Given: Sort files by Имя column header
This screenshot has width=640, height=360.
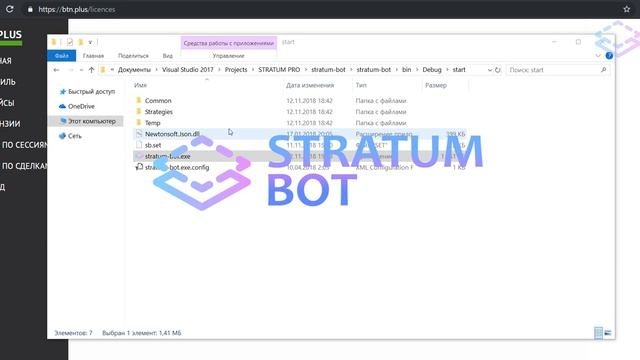Looking at the screenshot, I should pos(140,85).
